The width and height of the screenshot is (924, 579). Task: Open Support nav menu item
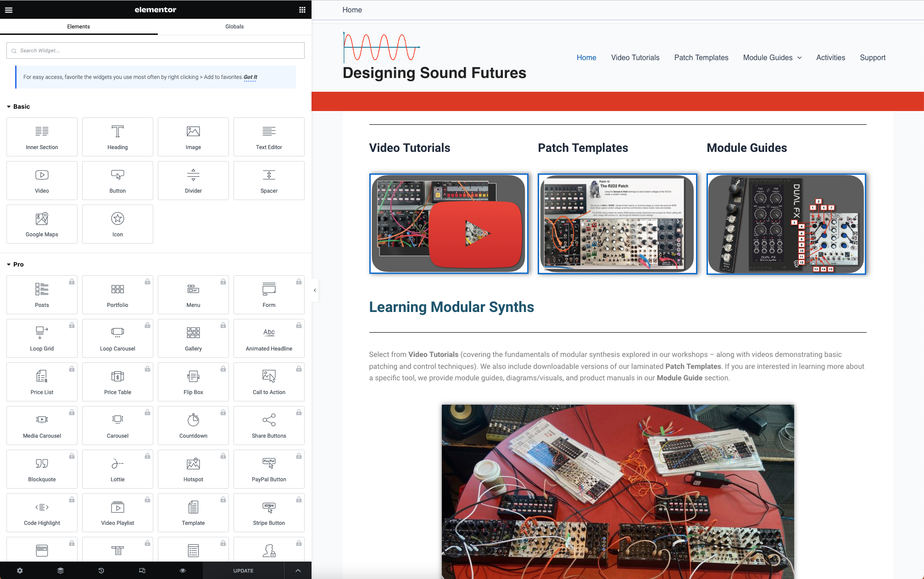872,57
